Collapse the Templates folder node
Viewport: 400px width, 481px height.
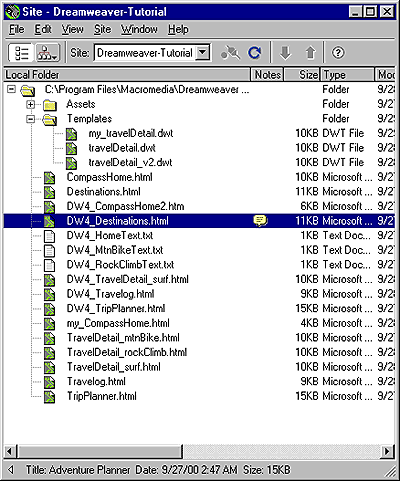[x=30, y=119]
